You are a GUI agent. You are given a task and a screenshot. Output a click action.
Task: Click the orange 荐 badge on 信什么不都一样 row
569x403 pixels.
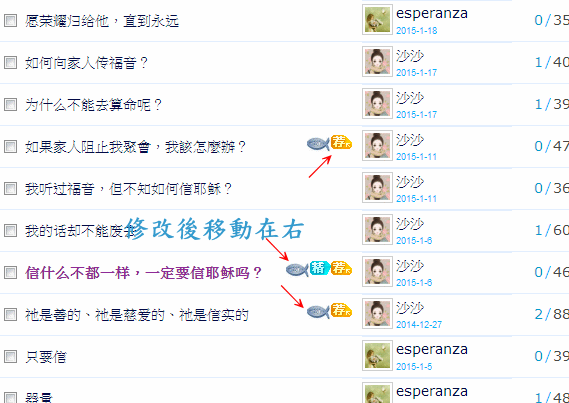tap(341, 268)
